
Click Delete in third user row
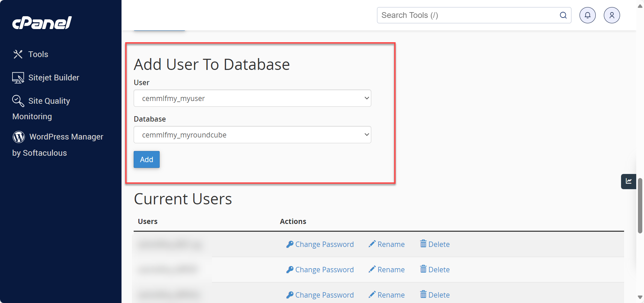click(x=435, y=295)
